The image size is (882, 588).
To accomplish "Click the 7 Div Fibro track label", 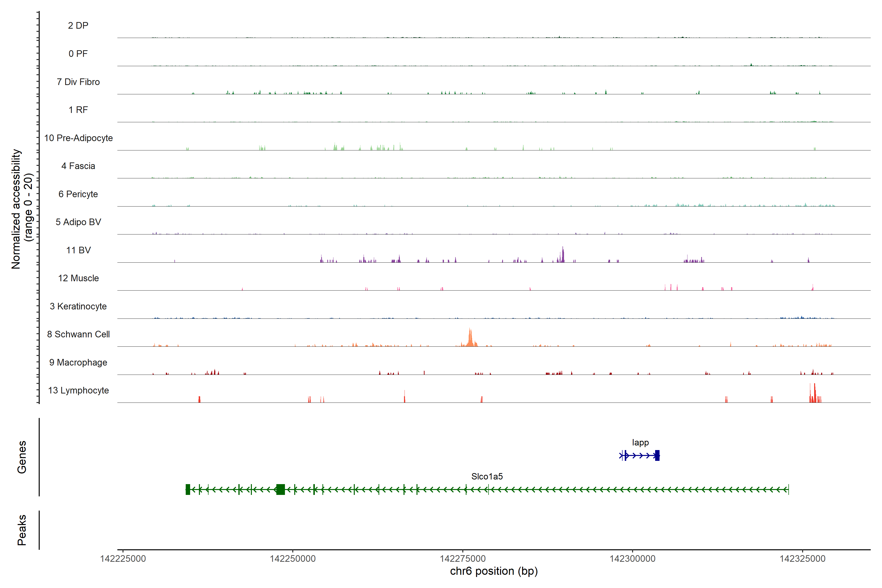I will [78, 82].
